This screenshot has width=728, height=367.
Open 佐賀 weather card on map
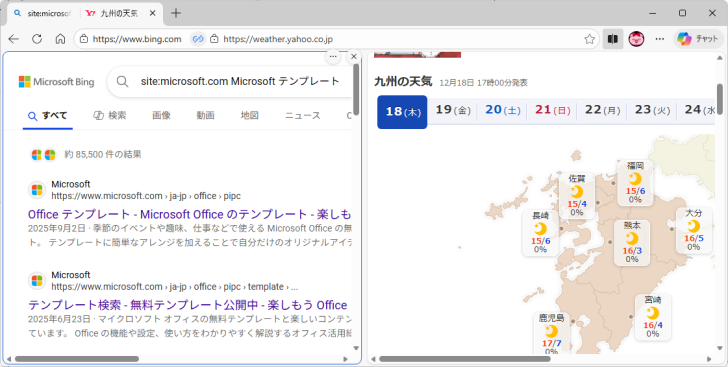pyautogui.click(x=577, y=196)
